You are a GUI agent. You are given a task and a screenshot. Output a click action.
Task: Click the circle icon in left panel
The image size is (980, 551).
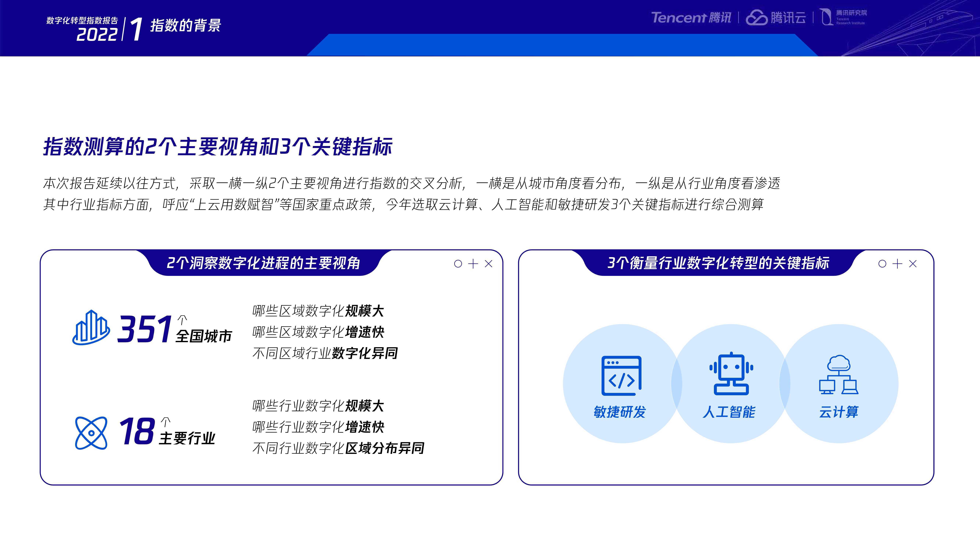pyautogui.click(x=458, y=264)
